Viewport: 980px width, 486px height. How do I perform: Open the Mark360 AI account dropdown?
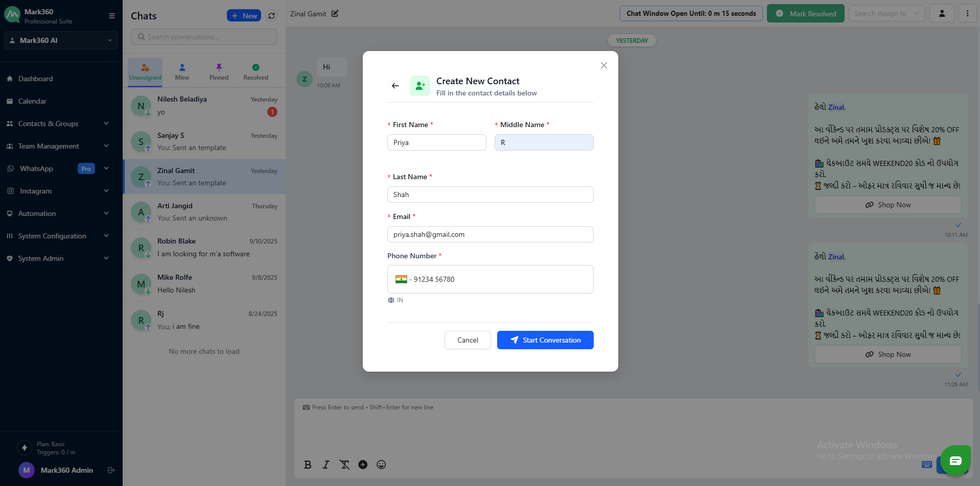[61, 40]
